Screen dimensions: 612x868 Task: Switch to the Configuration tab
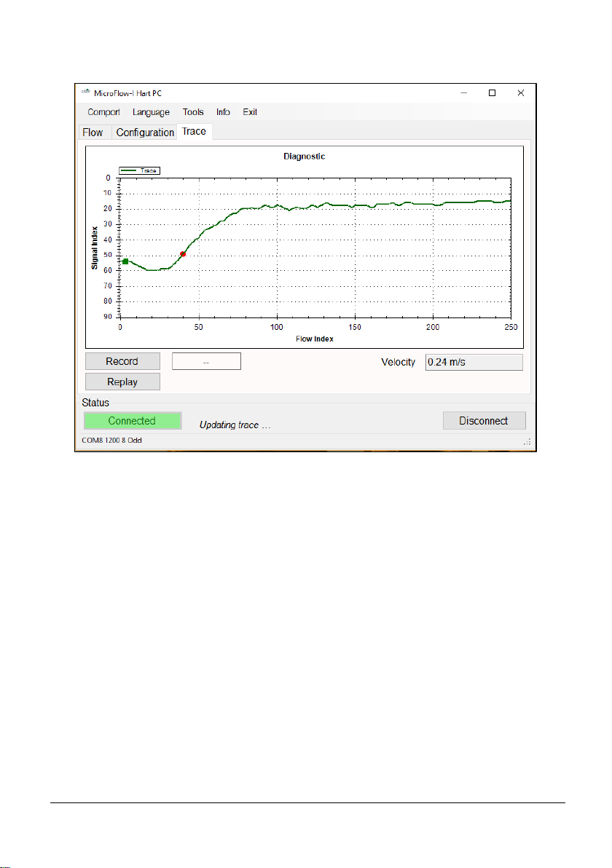pyautogui.click(x=145, y=133)
